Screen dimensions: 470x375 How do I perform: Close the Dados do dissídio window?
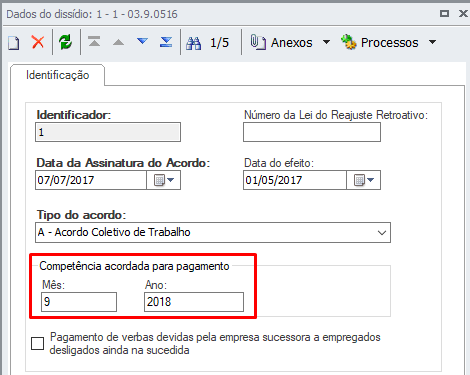point(463,14)
